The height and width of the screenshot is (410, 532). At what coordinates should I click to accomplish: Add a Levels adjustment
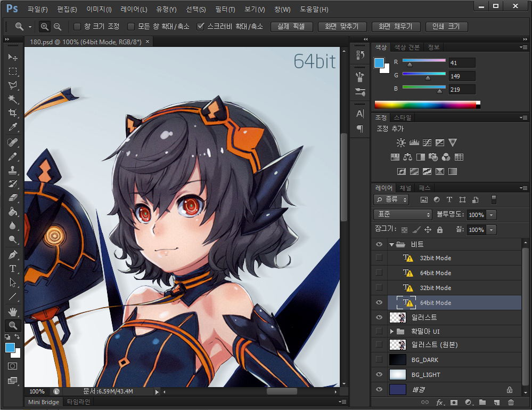coord(414,143)
